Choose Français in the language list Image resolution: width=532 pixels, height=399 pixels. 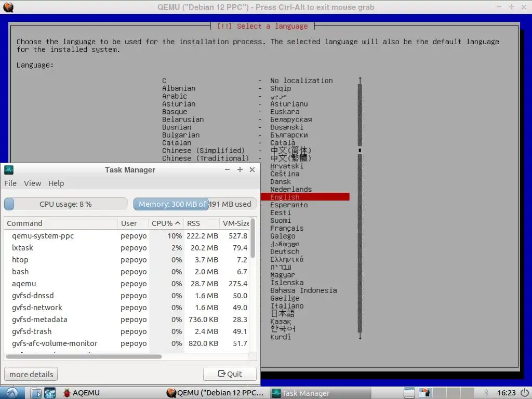coord(287,229)
